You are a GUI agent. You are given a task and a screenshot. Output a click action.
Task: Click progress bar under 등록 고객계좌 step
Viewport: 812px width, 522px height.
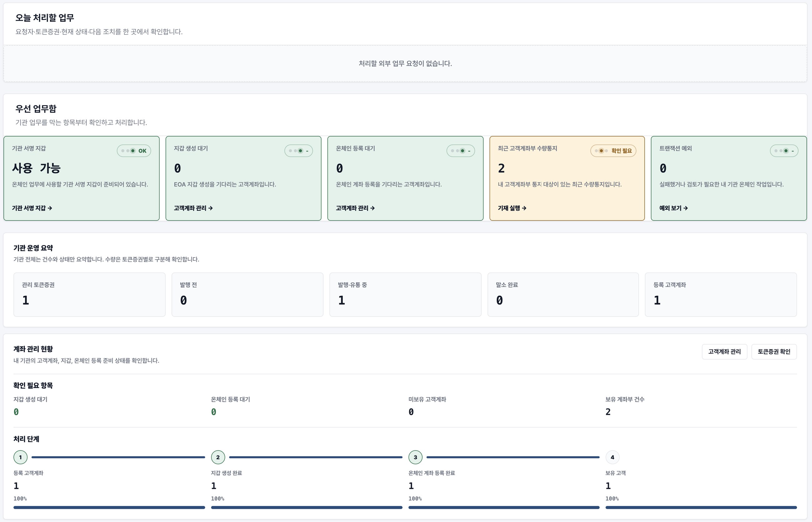(109, 507)
